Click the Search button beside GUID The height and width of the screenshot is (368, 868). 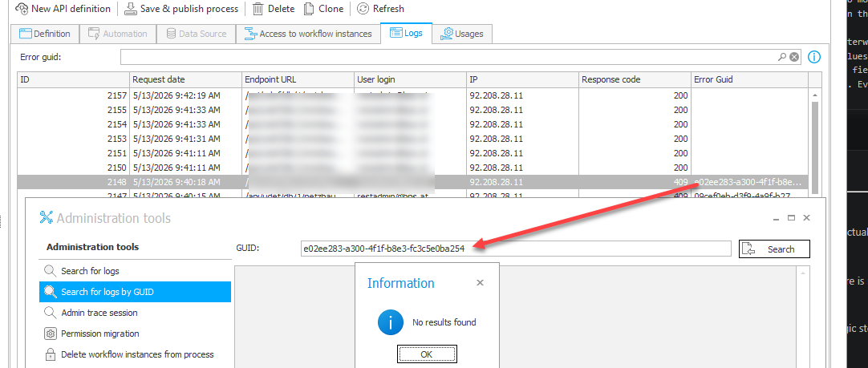click(774, 249)
